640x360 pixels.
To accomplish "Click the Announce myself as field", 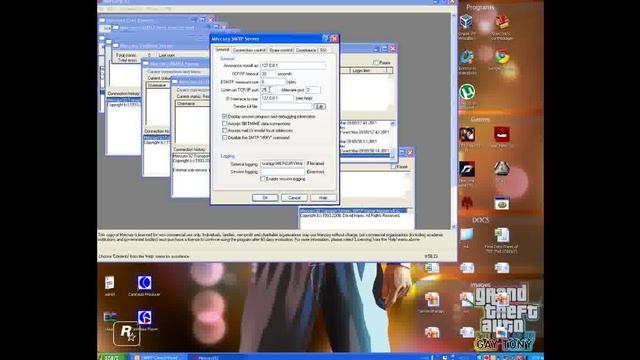I will 293,65.
